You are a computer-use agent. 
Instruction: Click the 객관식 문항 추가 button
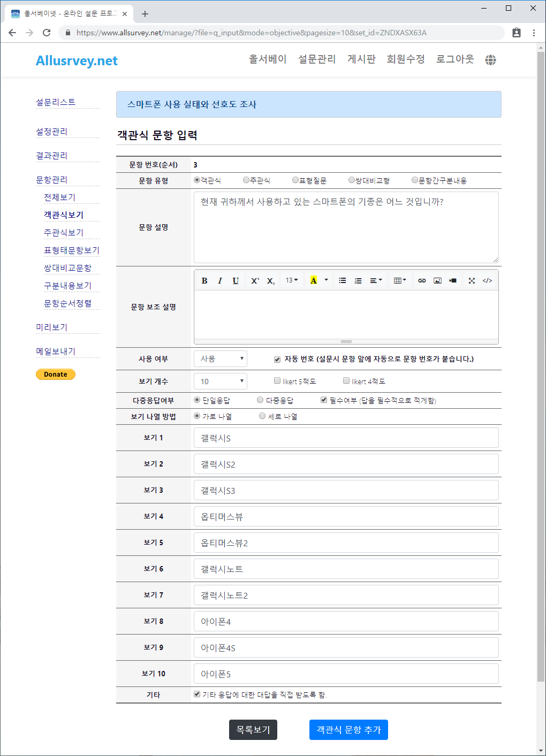click(x=348, y=730)
